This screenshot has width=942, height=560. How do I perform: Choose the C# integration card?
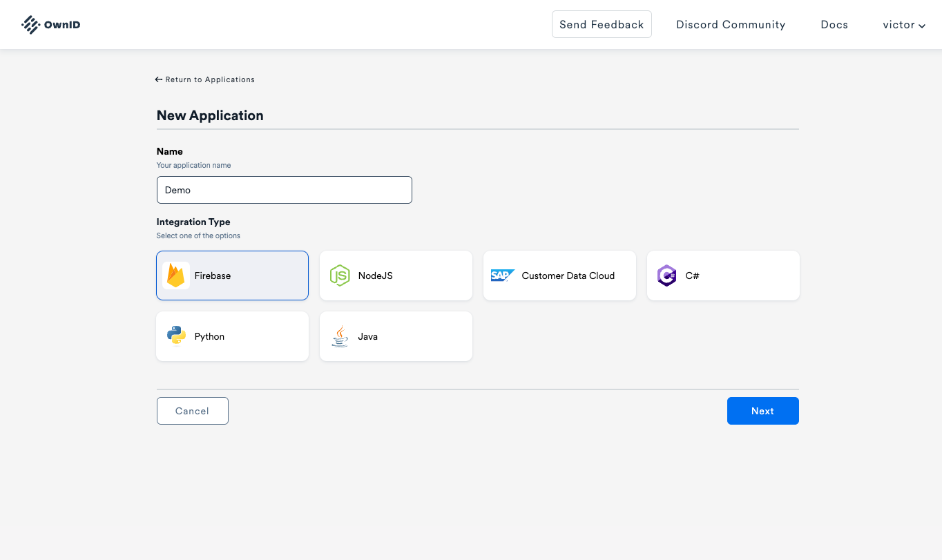[x=723, y=276]
